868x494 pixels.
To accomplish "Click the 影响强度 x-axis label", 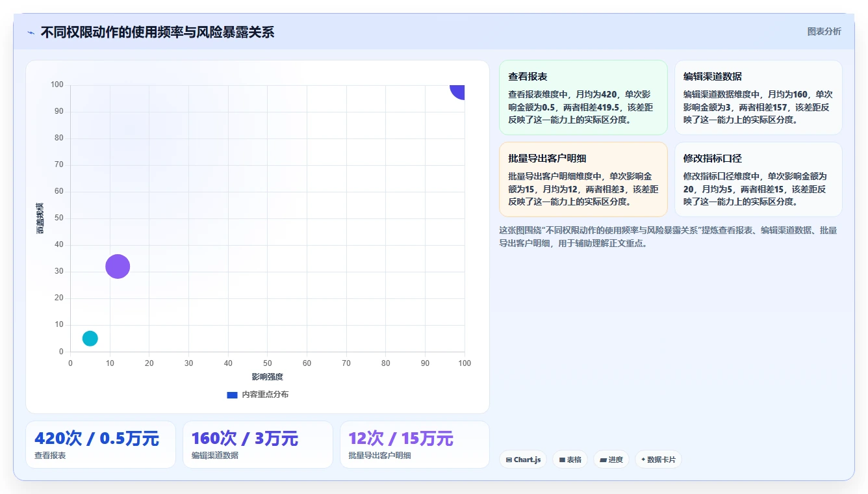I will [x=268, y=377].
